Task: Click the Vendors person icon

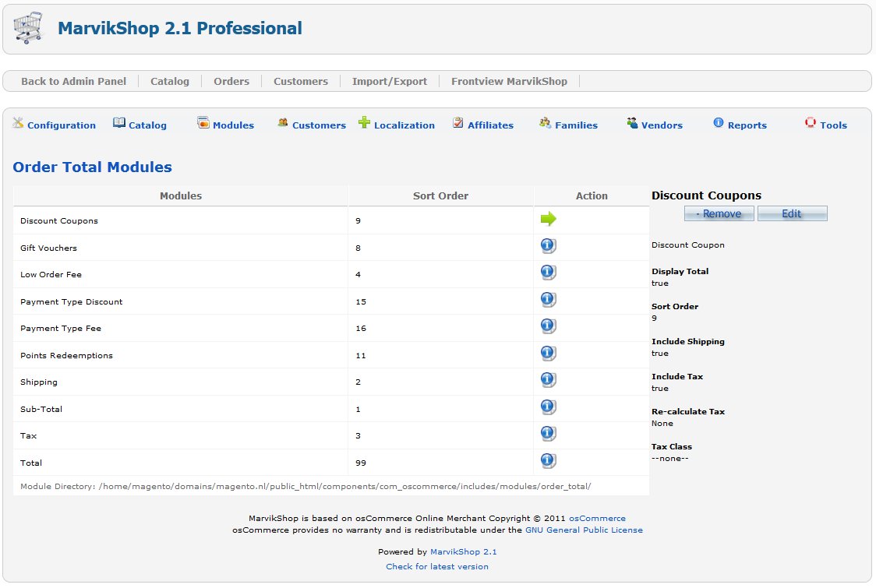Action: 632,123
